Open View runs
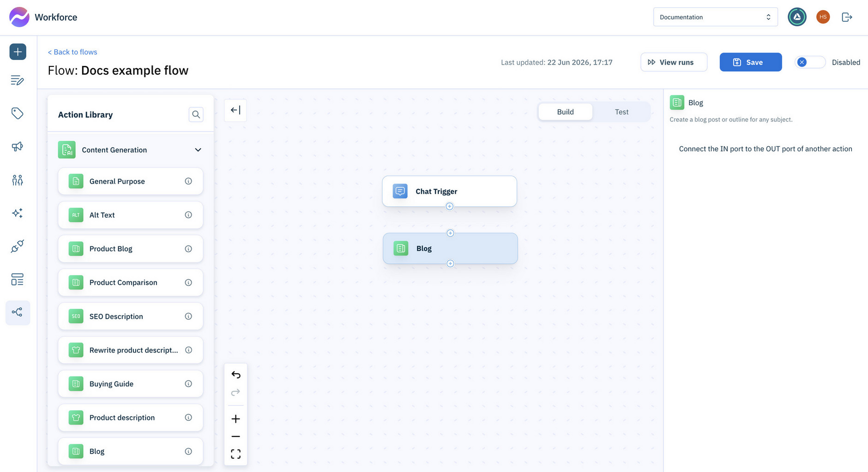The image size is (868, 472). (674, 62)
